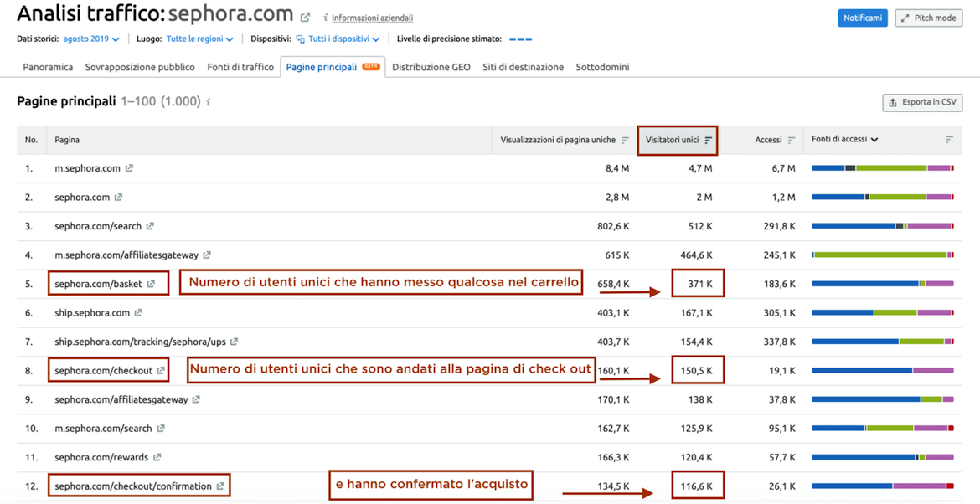
Task: Open external link icon for sephora.com/search
Action: [150, 226]
